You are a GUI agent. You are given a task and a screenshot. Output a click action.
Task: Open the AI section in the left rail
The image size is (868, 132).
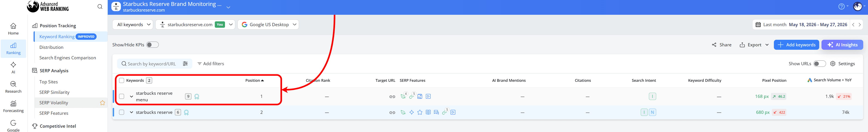pos(13,67)
